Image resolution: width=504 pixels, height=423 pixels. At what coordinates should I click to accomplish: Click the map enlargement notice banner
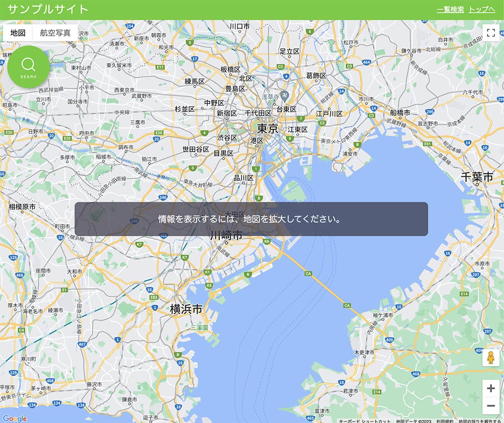click(x=251, y=219)
